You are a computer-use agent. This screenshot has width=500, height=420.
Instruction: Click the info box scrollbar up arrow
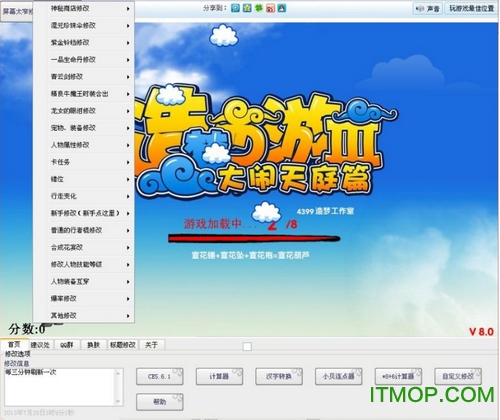pyautogui.click(x=118, y=373)
